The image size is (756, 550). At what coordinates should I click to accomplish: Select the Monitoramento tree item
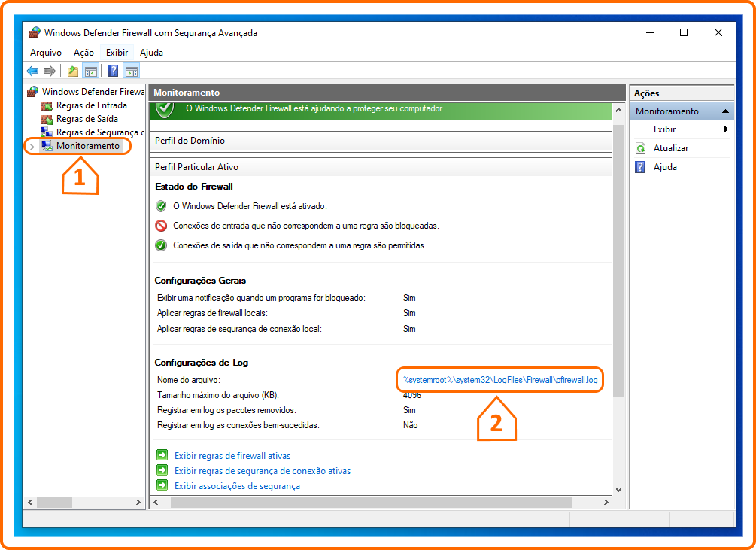pyautogui.click(x=88, y=145)
